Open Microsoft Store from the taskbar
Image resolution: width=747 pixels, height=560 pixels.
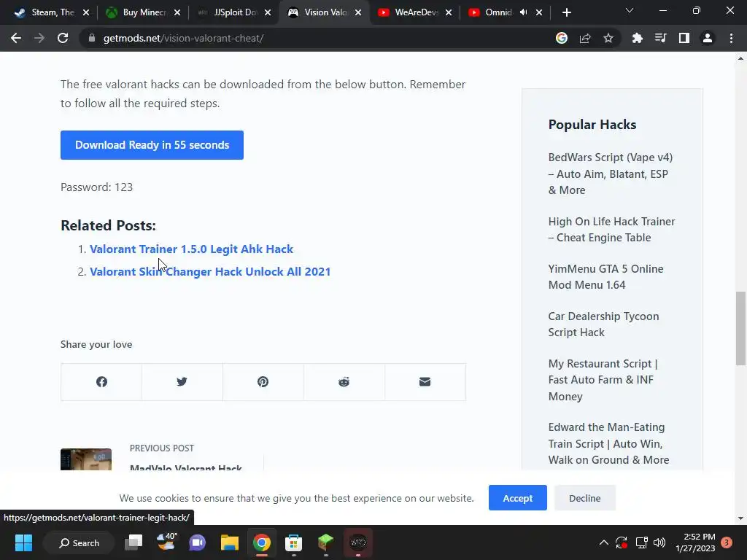click(x=293, y=542)
